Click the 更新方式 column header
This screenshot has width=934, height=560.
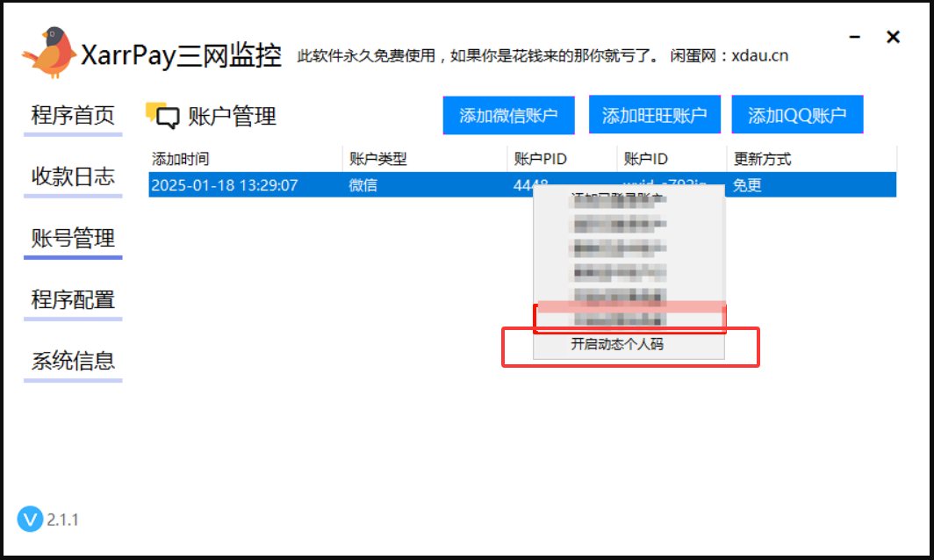coord(762,159)
